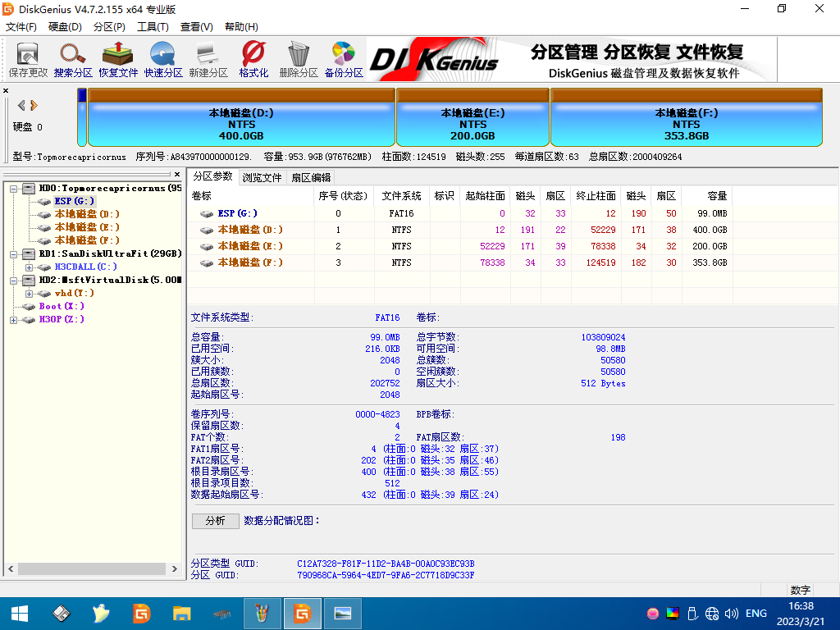
Task: Select the 格式化 format tool
Action: 253,59
